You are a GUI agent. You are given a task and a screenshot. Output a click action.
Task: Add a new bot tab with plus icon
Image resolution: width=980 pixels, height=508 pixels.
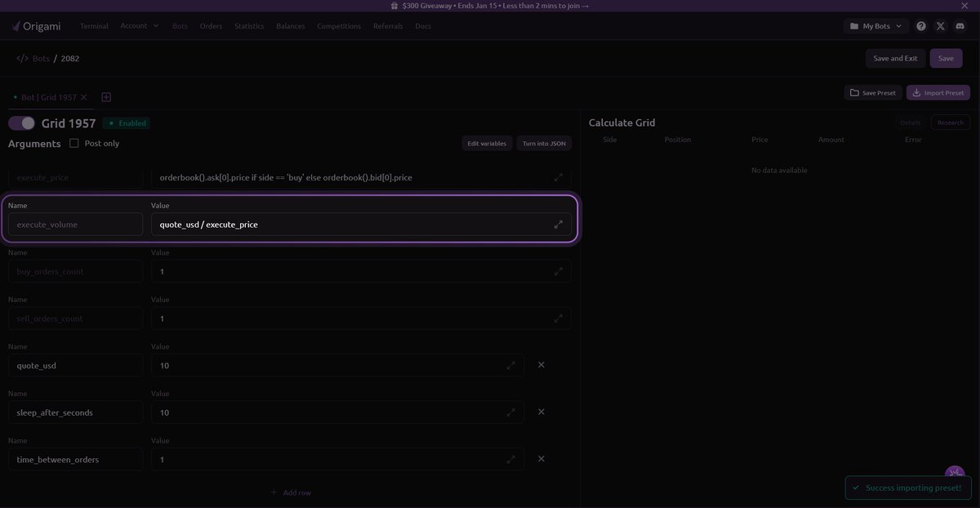coord(106,97)
